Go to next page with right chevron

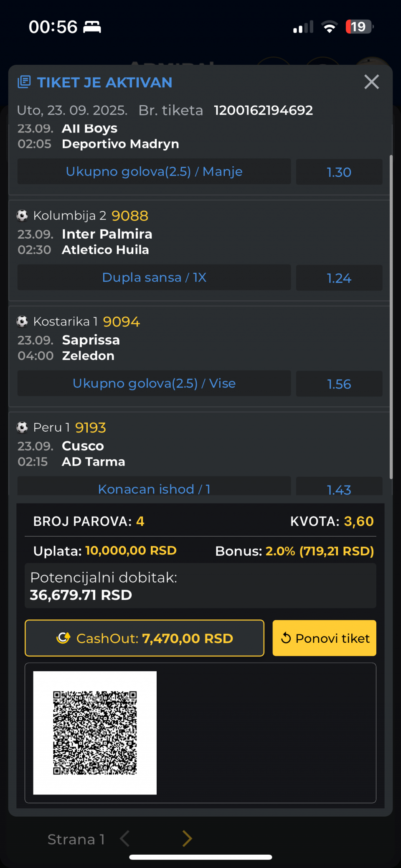tap(187, 839)
